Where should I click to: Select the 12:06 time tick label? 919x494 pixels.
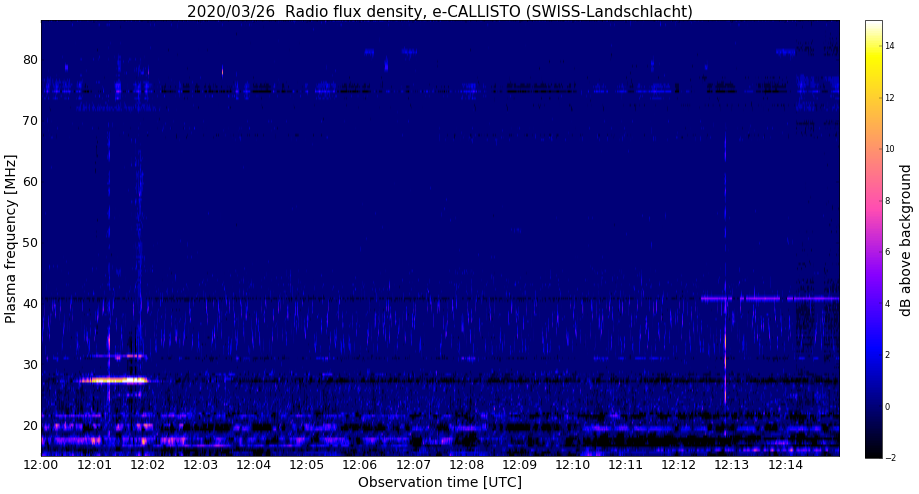pos(360,465)
